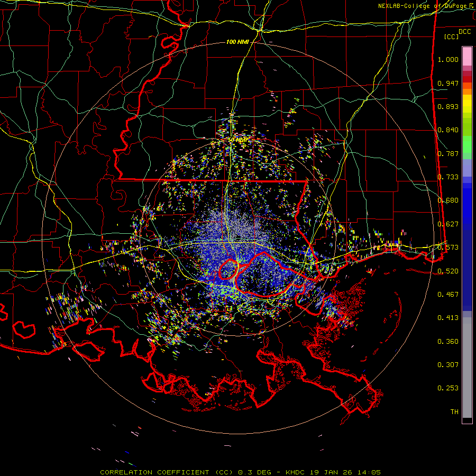Click the 0.627 legend value

448,224
